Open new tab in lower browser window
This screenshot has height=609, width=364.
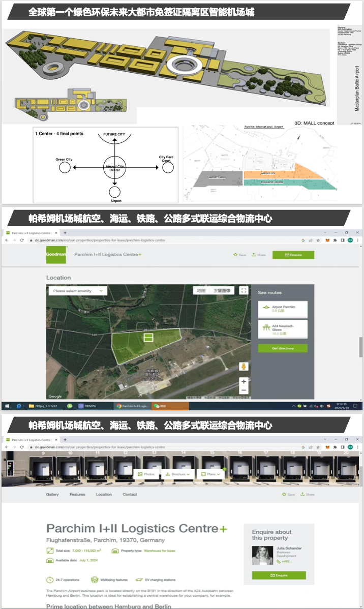point(65,440)
